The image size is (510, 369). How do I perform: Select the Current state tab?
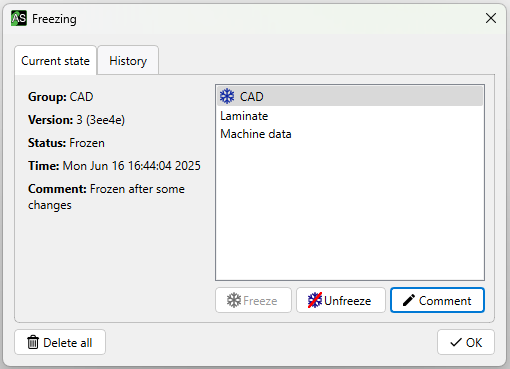coord(55,61)
